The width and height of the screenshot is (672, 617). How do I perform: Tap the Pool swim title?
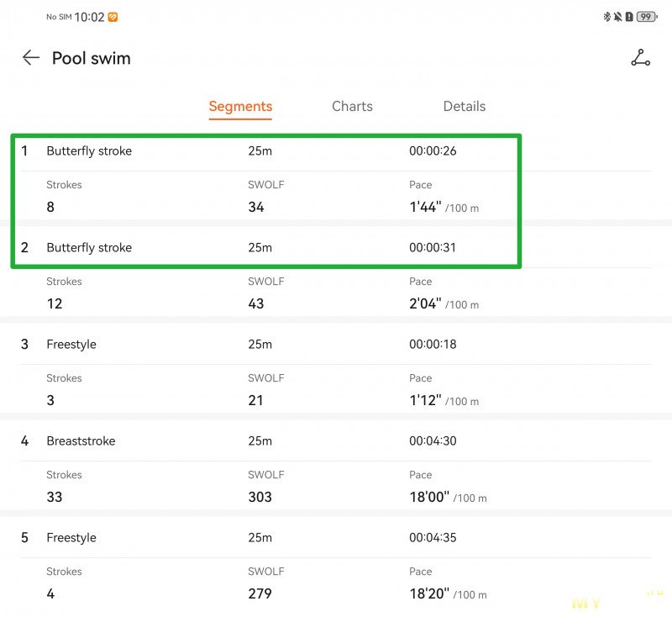point(91,58)
